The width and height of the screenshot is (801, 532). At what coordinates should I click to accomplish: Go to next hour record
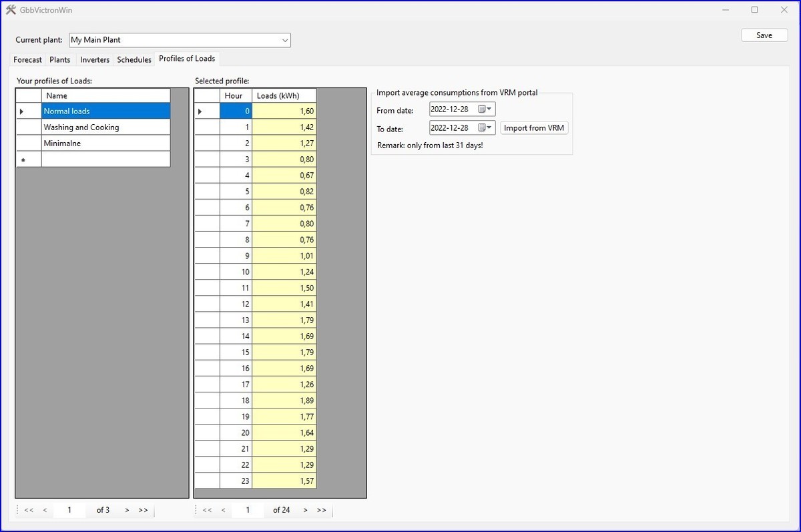point(305,510)
